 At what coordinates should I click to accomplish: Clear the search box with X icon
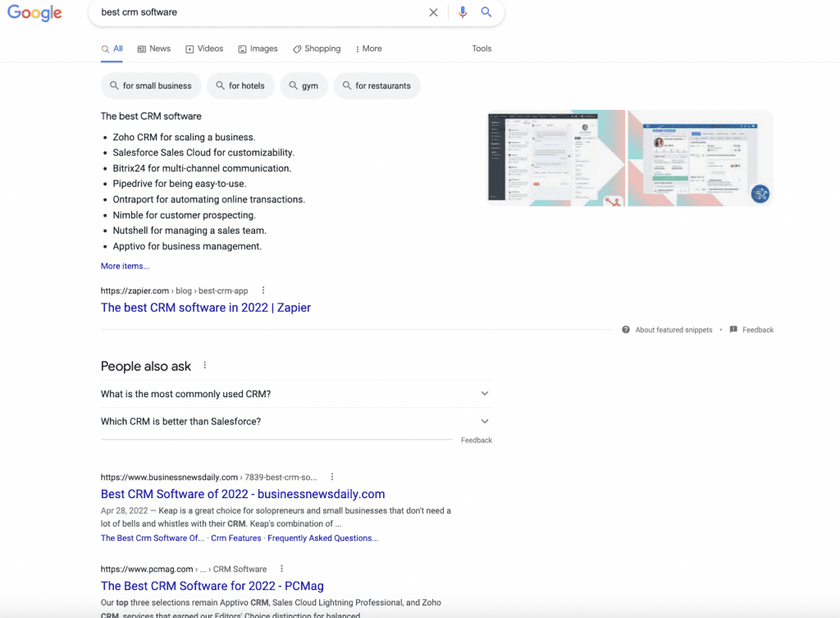433,12
